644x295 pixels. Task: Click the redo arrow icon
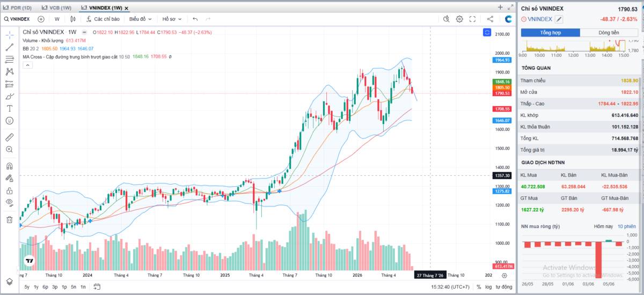point(208,19)
